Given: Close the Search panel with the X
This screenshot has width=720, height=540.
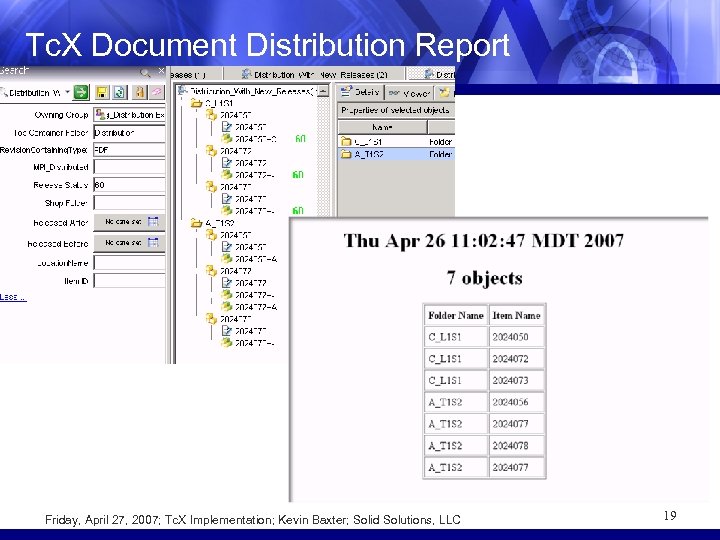Looking at the screenshot, I should tap(161, 71).
